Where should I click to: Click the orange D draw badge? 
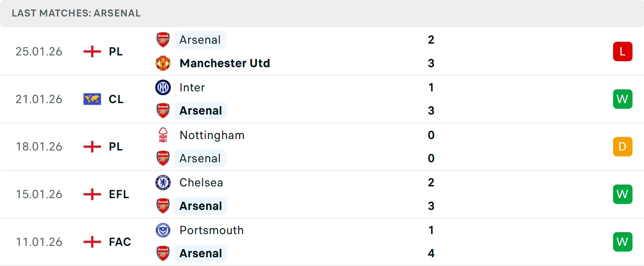coord(623,147)
